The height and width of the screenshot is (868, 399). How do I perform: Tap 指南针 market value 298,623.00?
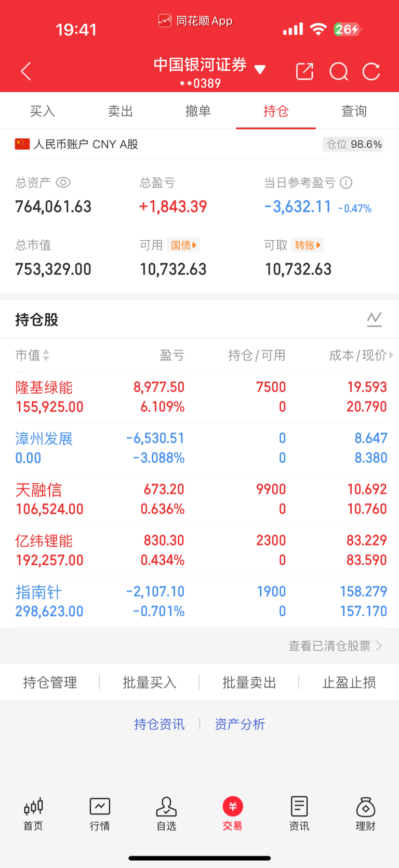(x=49, y=611)
